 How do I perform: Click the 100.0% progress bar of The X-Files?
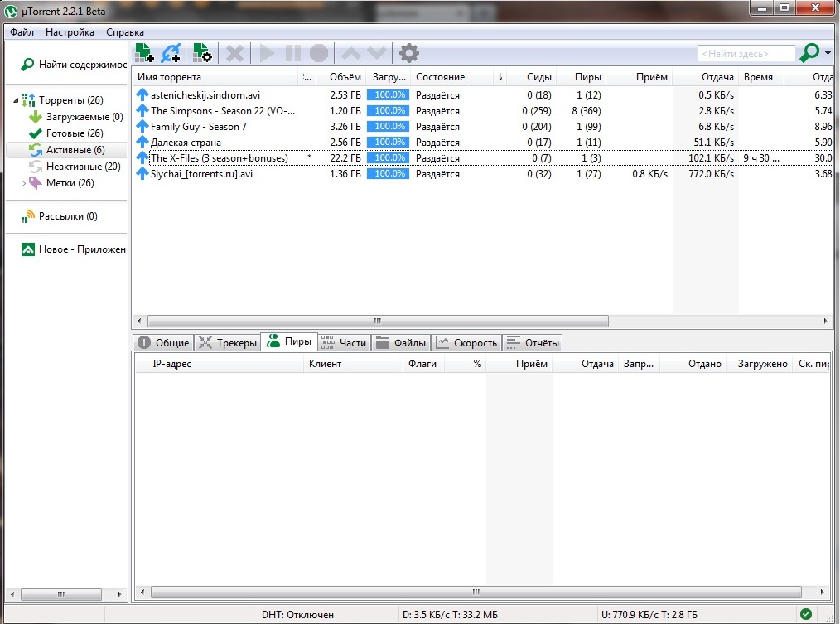tap(388, 158)
